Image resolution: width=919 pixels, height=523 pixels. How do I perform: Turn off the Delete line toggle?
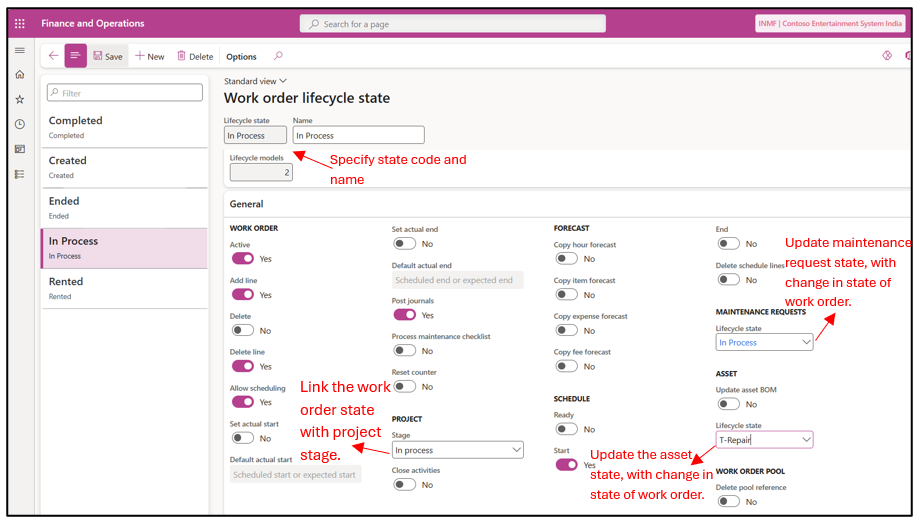click(243, 366)
